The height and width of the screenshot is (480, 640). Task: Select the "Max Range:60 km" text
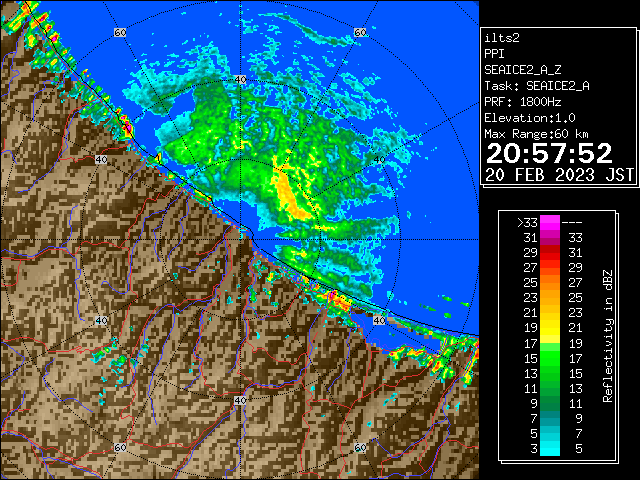point(536,134)
